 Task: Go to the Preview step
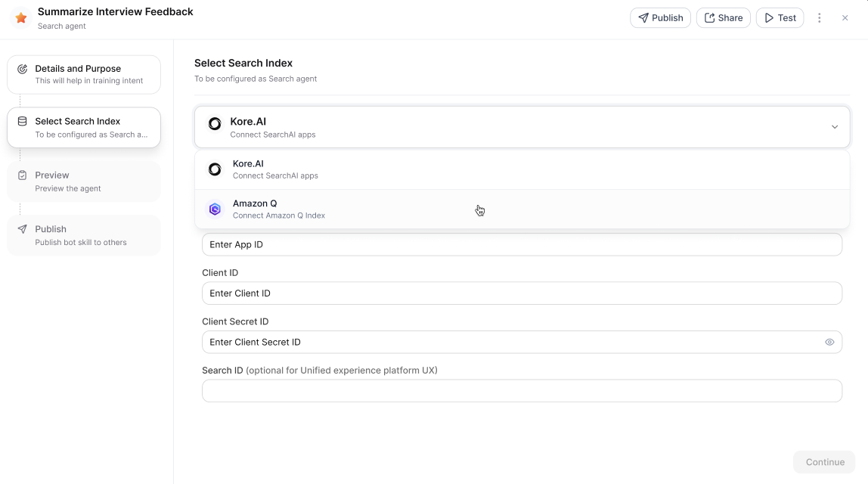pyautogui.click(x=84, y=181)
